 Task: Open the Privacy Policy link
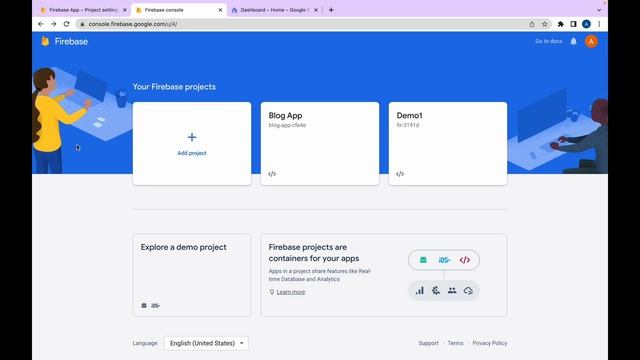(x=490, y=343)
